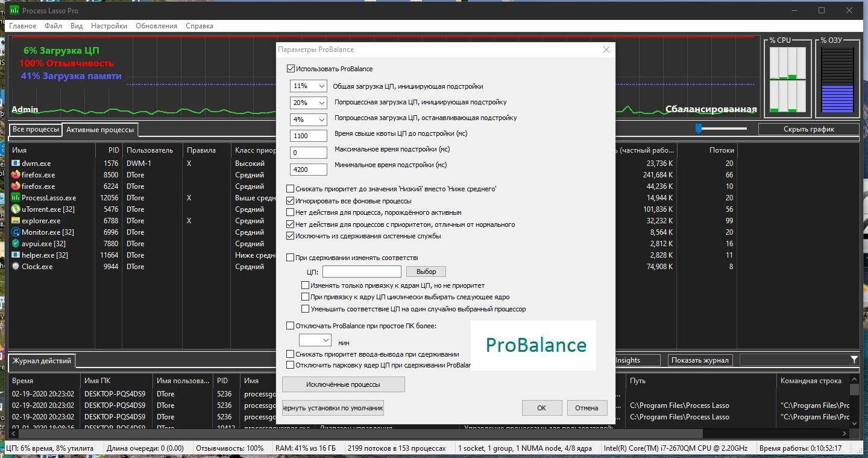Screen dimensions: 868x458
Task: Sort by 'Потоки' column header
Action: tap(708, 150)
